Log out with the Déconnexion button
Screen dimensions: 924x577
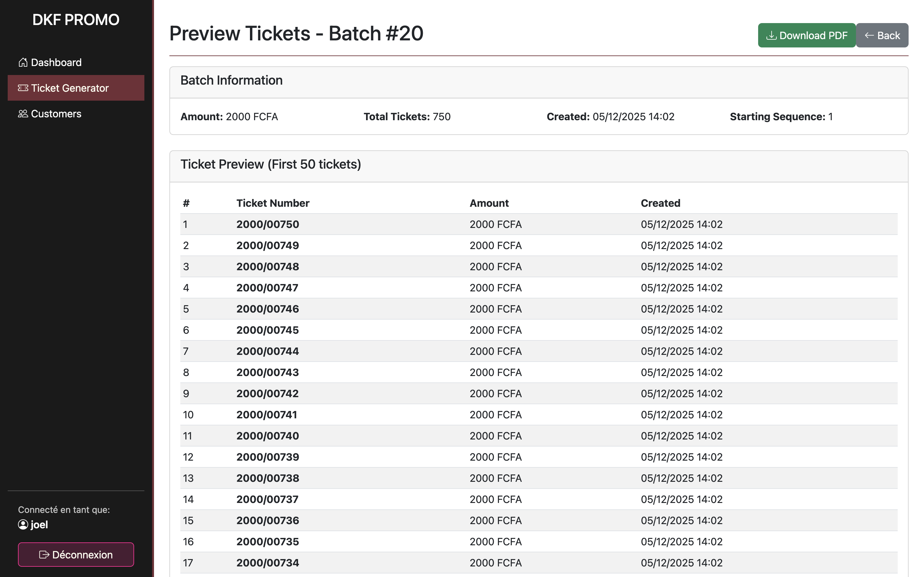76,555
